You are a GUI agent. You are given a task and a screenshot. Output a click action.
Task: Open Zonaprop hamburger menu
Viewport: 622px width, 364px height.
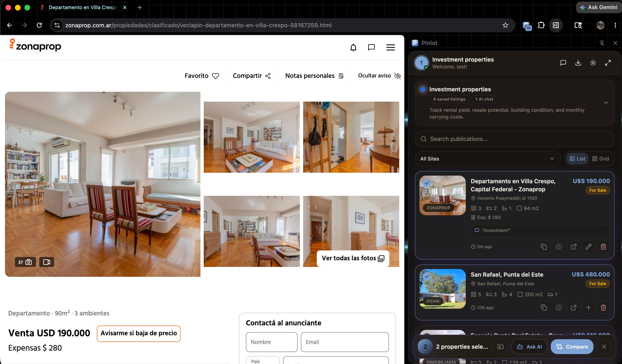(x=391, y=47)
